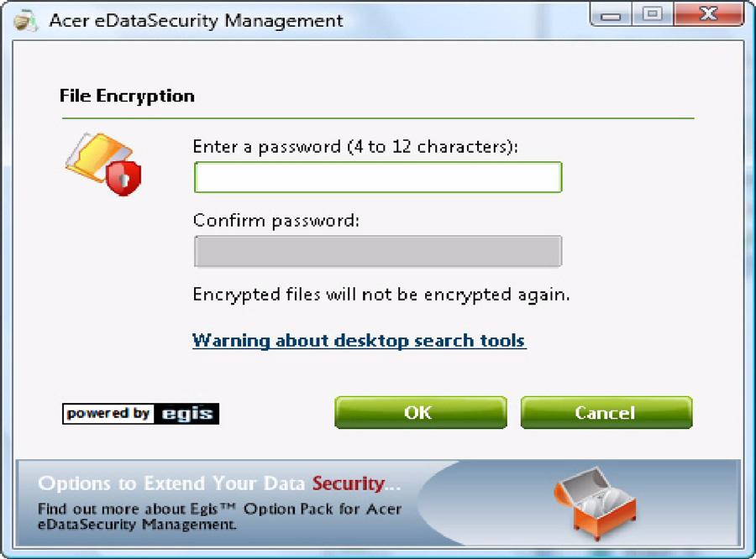Click the white 'powered by' logo label
This screenshot has width=756, height=559.
click(x=108, y=414)
